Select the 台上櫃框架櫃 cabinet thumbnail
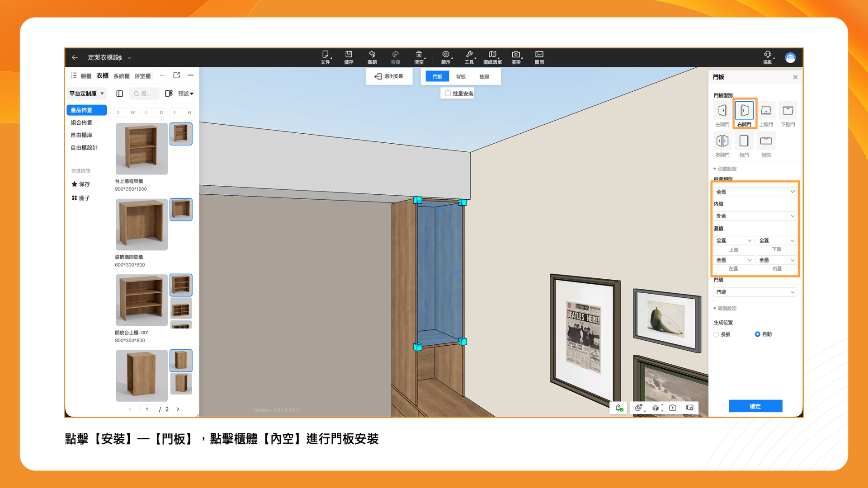The width and height of the screenshot is (868, 488). (x=142, y=149)
